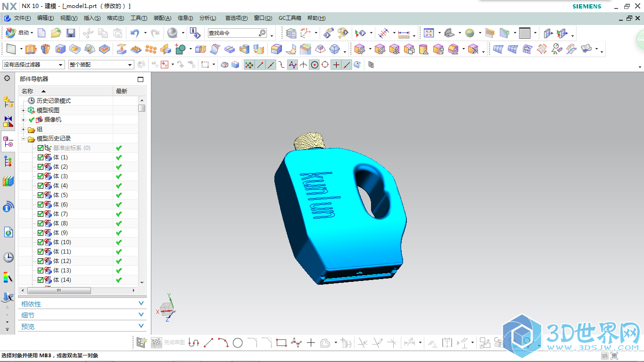Open the 分析(L) menu

pyautogui.click(x=208, y=18)
